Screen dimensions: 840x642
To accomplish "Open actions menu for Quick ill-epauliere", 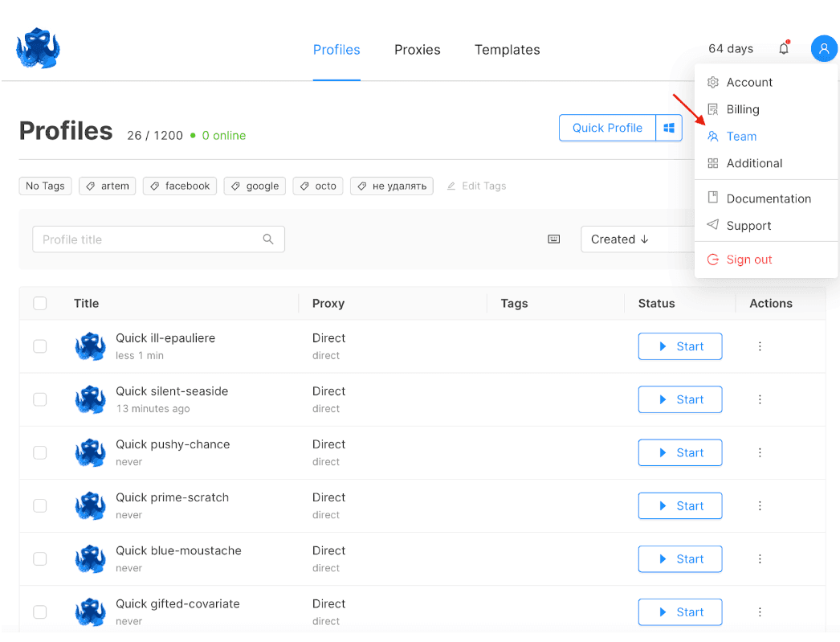I will [760, 346].
